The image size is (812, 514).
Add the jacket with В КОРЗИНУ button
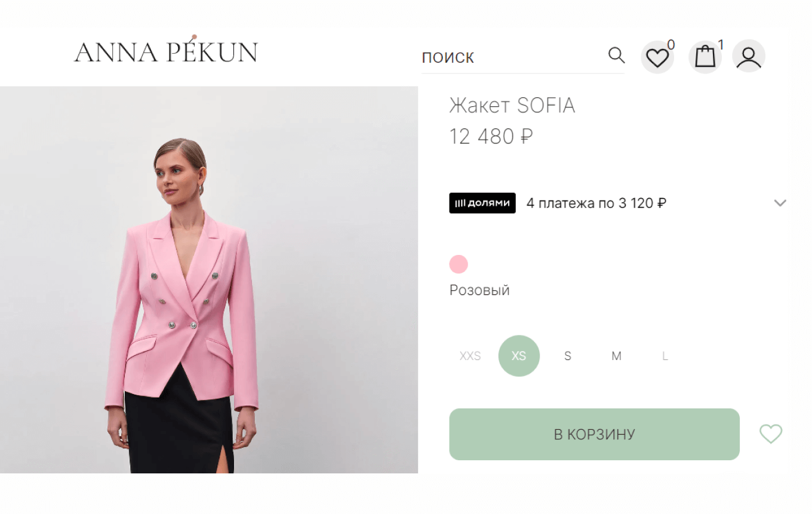pos(594,434)
